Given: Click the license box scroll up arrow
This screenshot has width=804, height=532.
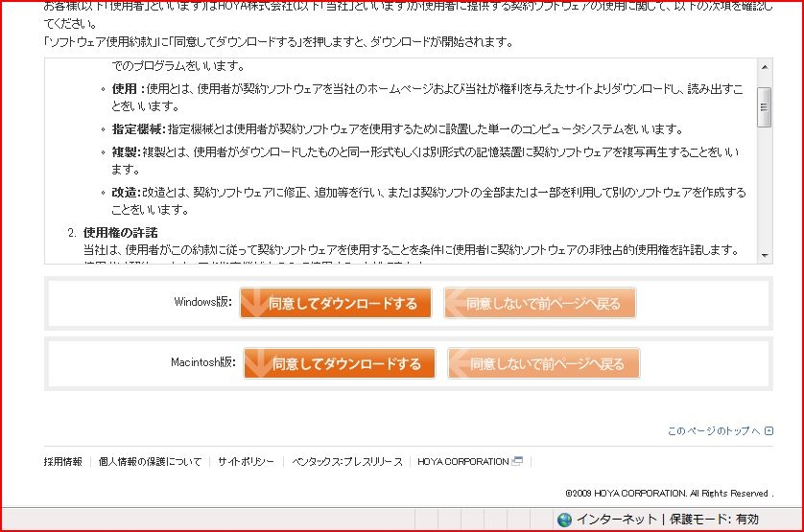Looking at the screenshot, I should tap(765, 67).
